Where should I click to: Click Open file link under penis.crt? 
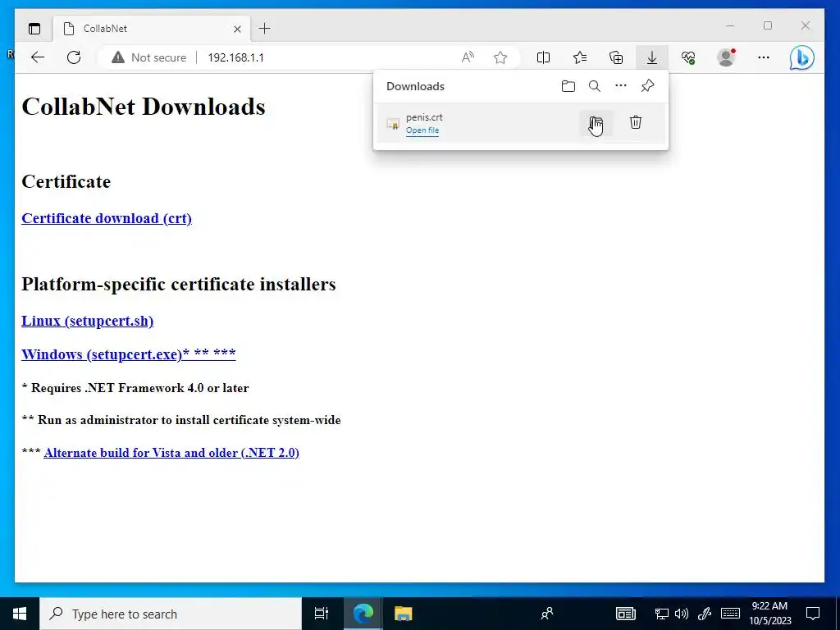422,130
